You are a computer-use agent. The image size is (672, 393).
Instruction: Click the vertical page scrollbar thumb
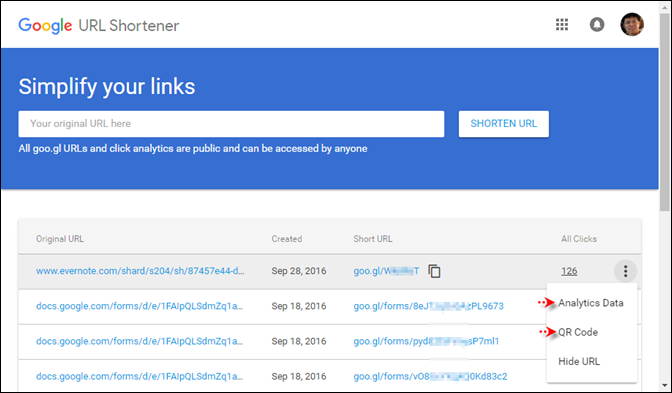pyautogui.click(x=665, y=111)
